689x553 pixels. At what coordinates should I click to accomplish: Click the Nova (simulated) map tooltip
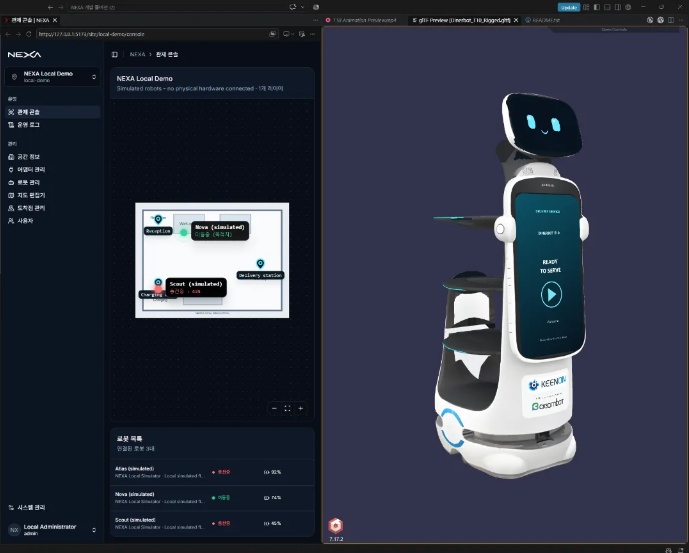[x=220, y=231]
